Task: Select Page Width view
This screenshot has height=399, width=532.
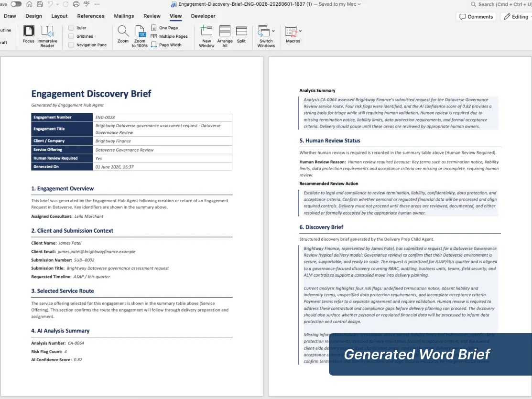Action: 166,45
